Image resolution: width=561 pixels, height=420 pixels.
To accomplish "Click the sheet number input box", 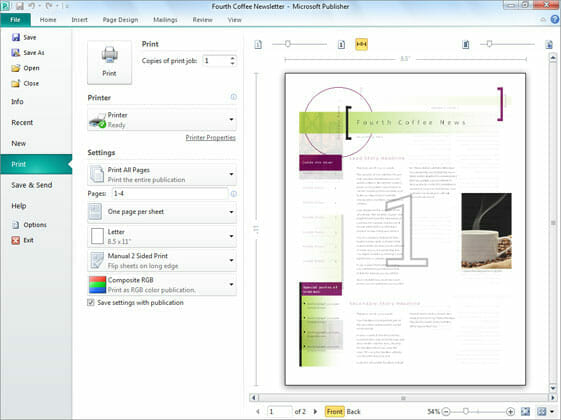I will point(279,411).
